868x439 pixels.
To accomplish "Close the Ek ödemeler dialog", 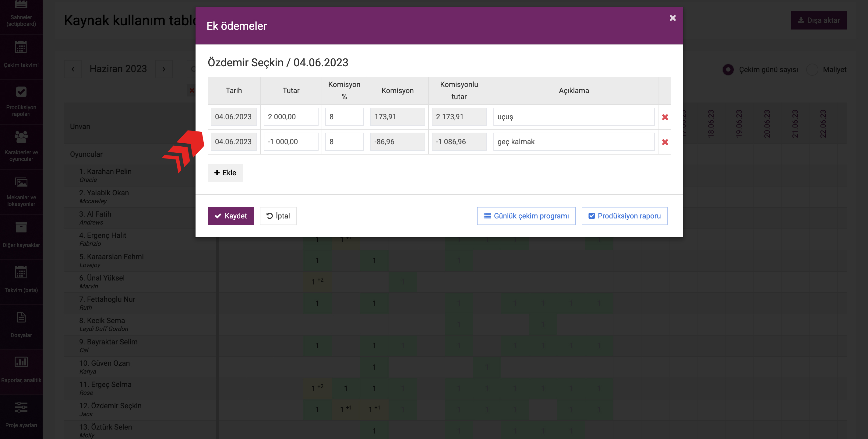I will tap(672, 18).
